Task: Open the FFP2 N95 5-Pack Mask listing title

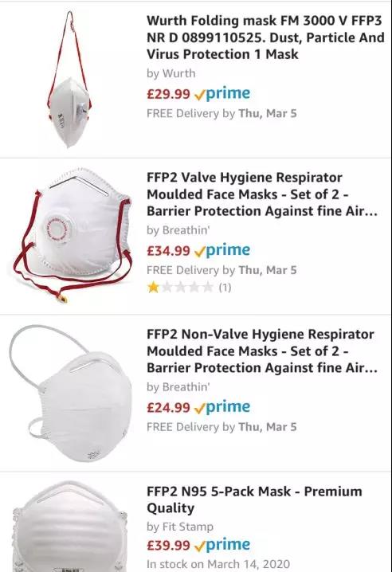Action: click(254, 500)
